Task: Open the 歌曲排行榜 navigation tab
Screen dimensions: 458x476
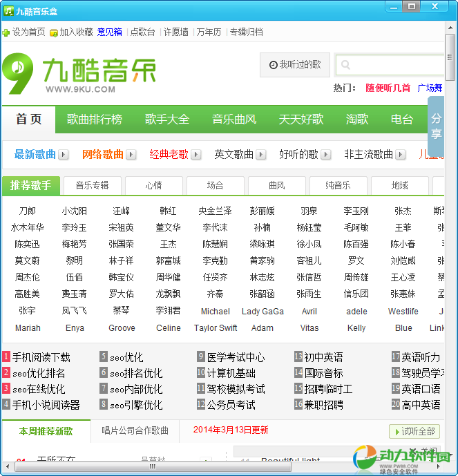Action: tap(94, 120)
